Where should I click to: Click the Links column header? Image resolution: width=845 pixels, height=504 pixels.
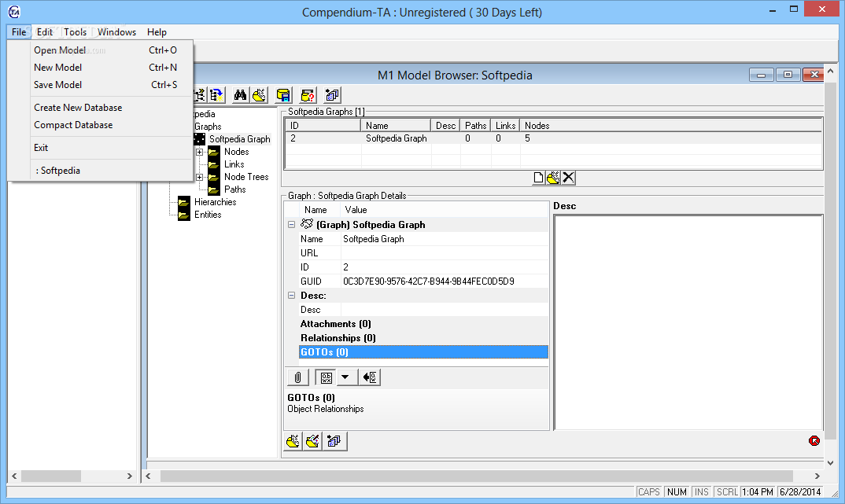click(x=505, y=126)
